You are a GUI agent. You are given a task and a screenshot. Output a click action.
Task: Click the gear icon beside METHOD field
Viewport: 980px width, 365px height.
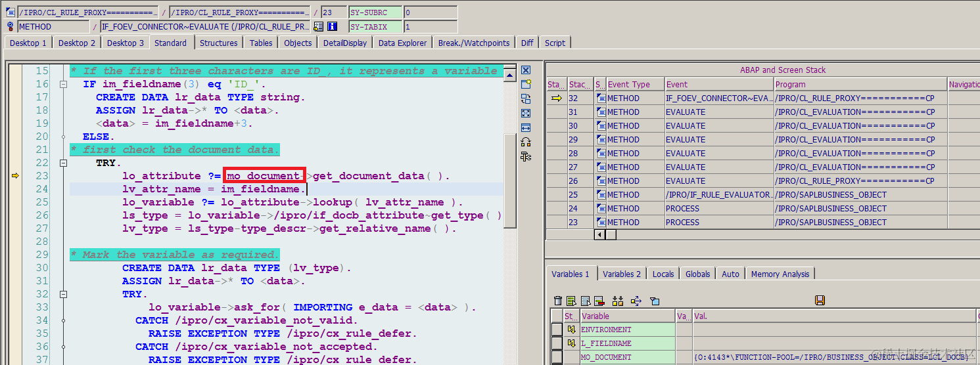[x=11, y=27]
